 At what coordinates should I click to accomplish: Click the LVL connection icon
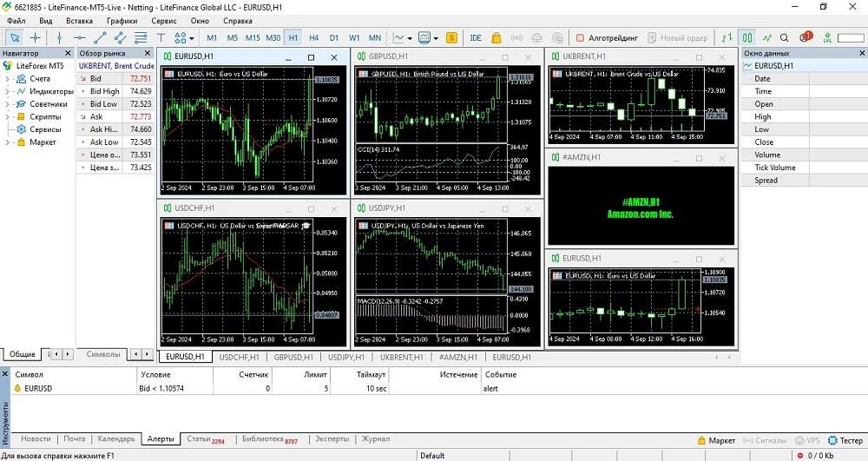pos(827,37)
